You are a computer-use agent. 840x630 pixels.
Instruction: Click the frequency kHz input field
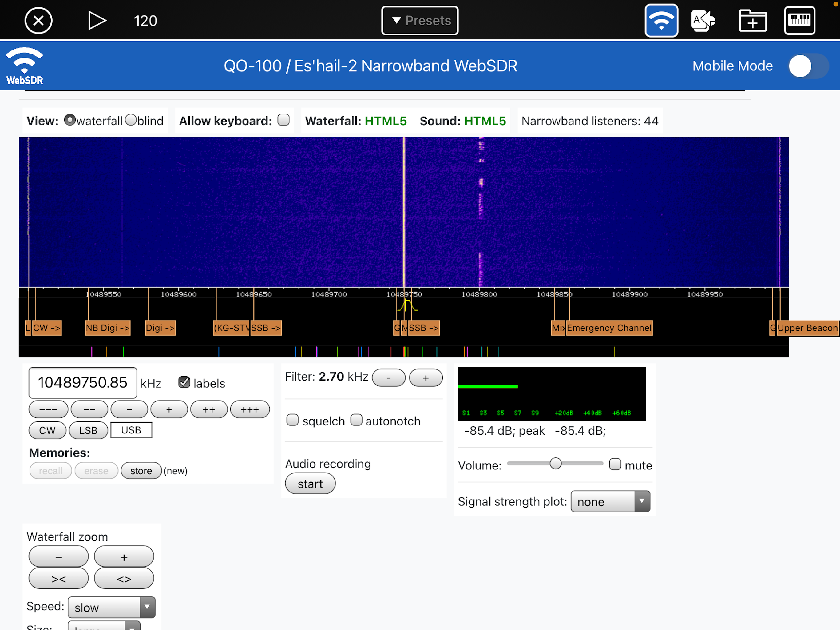click(82, 383)
